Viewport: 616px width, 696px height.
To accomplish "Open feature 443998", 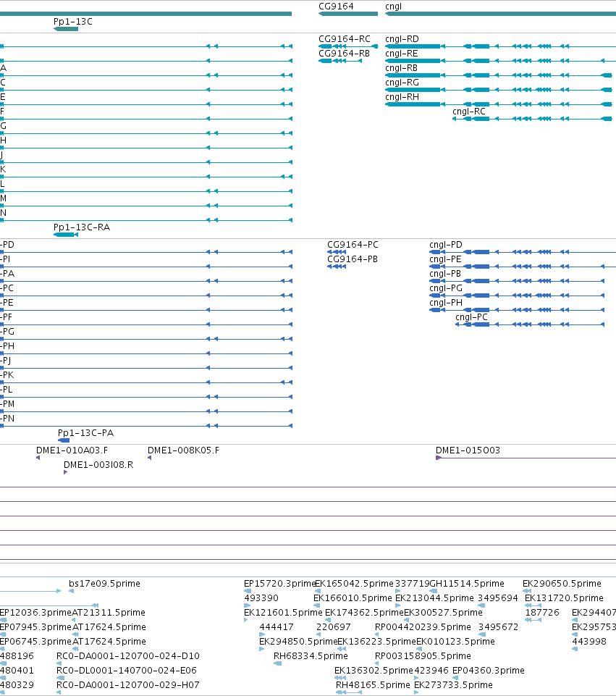I will coord(589,642).
